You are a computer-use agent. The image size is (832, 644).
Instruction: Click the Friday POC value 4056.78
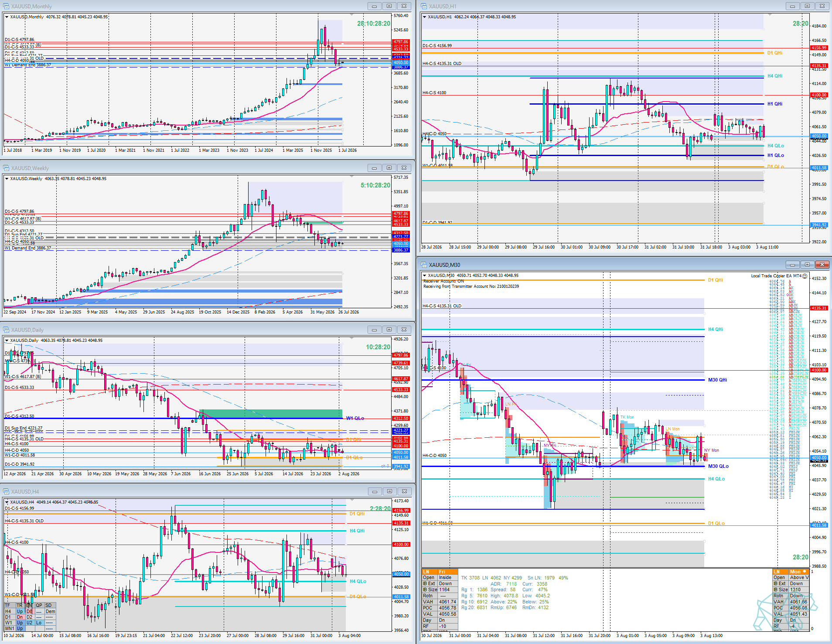pos(447,608)
